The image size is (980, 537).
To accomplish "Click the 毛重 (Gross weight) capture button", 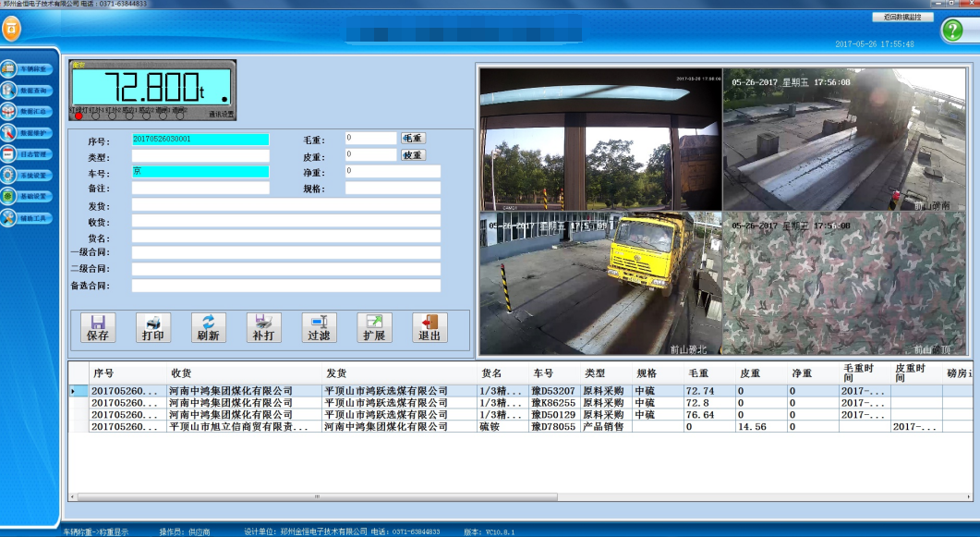I will [x=413, y=138].
